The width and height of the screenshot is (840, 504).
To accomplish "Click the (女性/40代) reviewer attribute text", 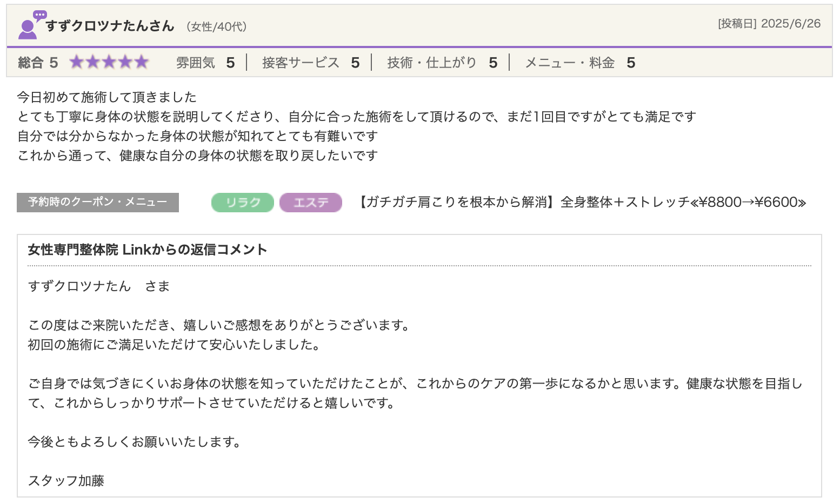I will tap(216, 26).
